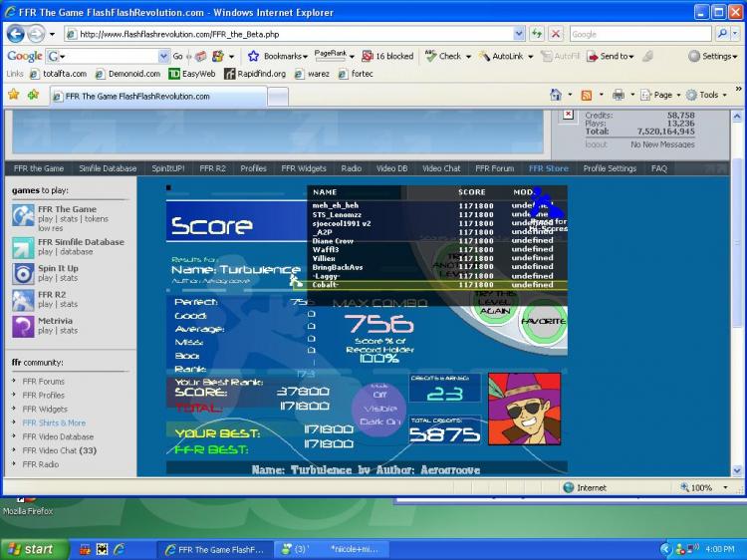Image resolution: width=747 pixels, height=560 pixels.
Task: Click the Home icon in the IE toolbar
Action: coord(556,95)
